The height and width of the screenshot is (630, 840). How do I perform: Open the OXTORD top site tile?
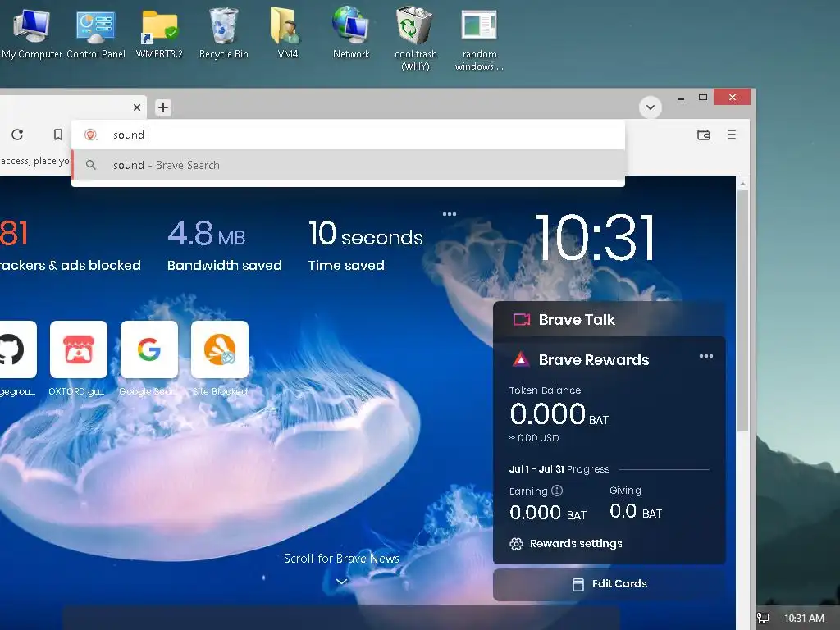(78, 349)
